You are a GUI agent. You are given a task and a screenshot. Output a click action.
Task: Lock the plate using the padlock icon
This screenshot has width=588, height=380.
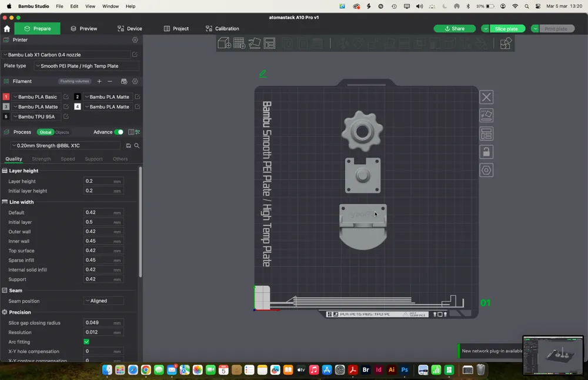(486, 152)
